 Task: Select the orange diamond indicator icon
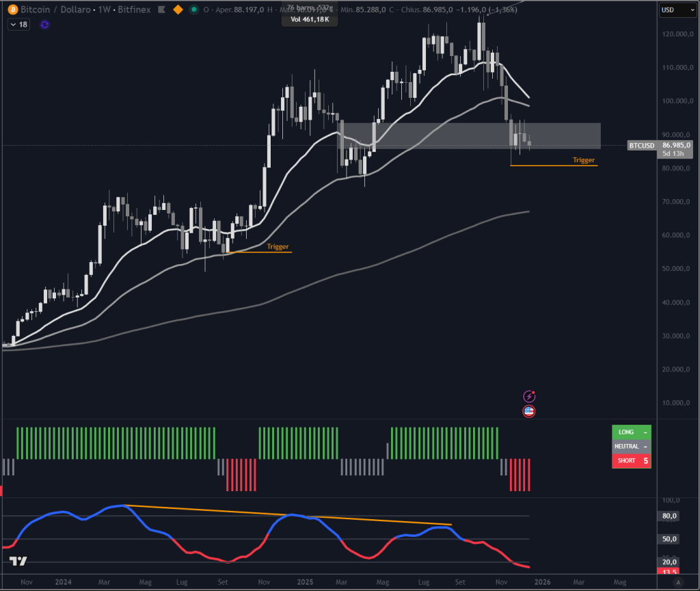tap(178, 10)
